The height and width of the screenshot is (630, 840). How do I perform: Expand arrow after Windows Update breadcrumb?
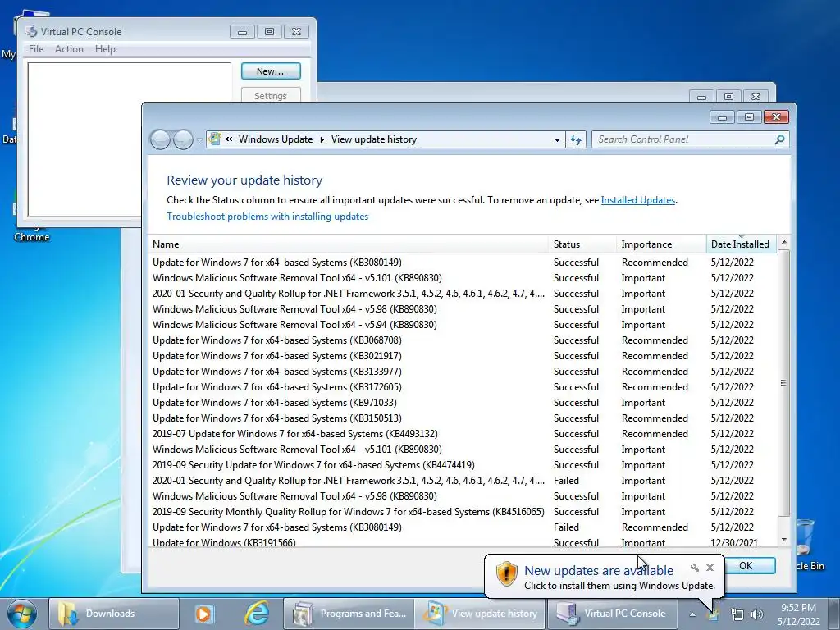(x=322, y=139)
